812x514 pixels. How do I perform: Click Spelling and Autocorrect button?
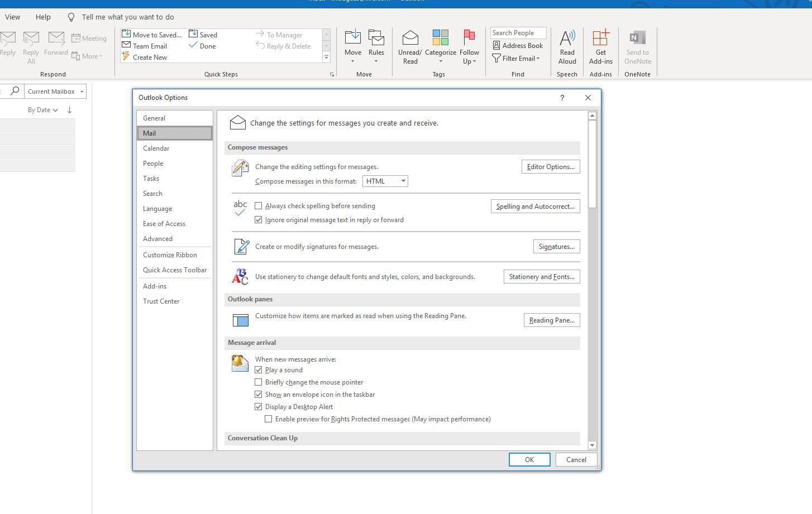[x=535, y=206]
